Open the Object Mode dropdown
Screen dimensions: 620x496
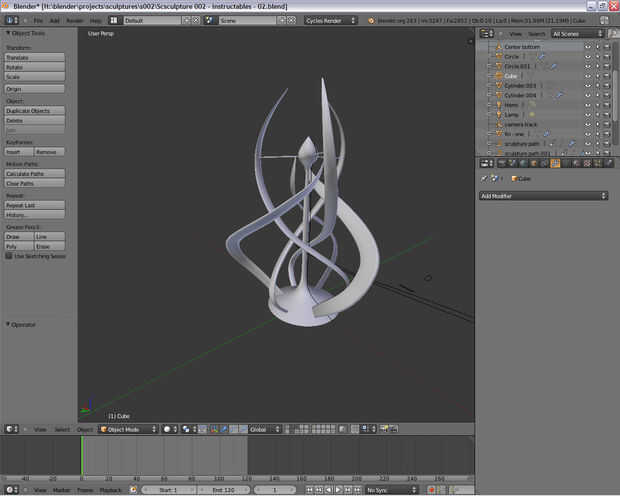127,429
